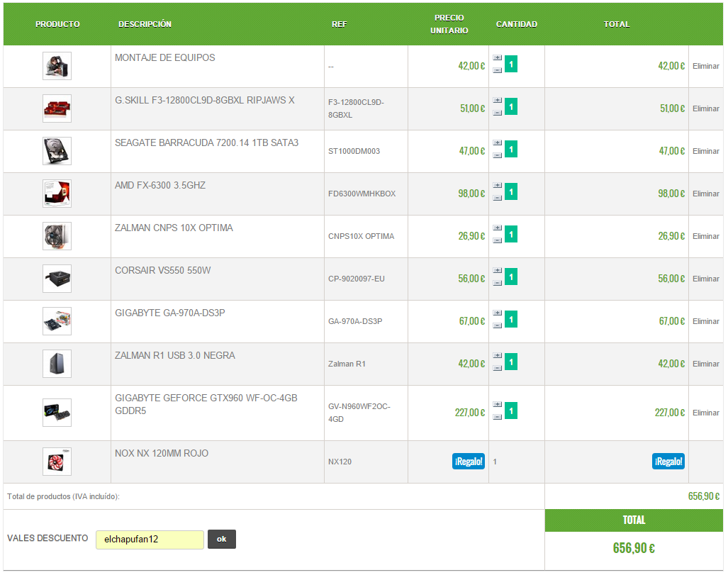Increase quantity of GIGABYTE GEFORCE GTX960
Screen dimensions: 728x575
497,405
